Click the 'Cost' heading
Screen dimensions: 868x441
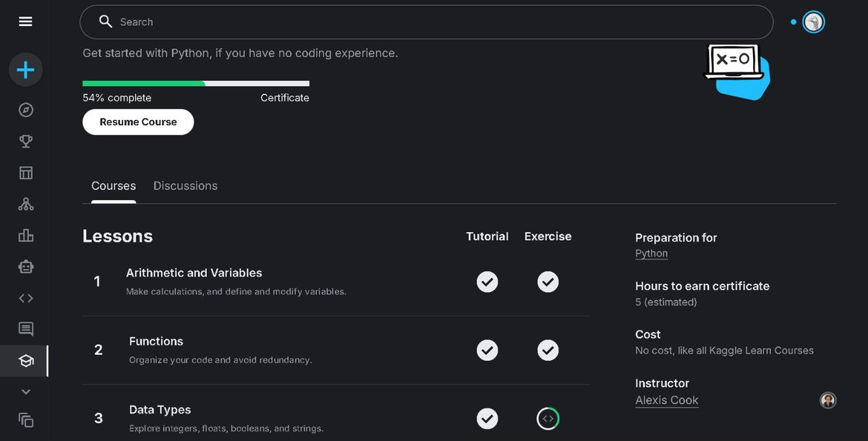click(x=648, y=335)
